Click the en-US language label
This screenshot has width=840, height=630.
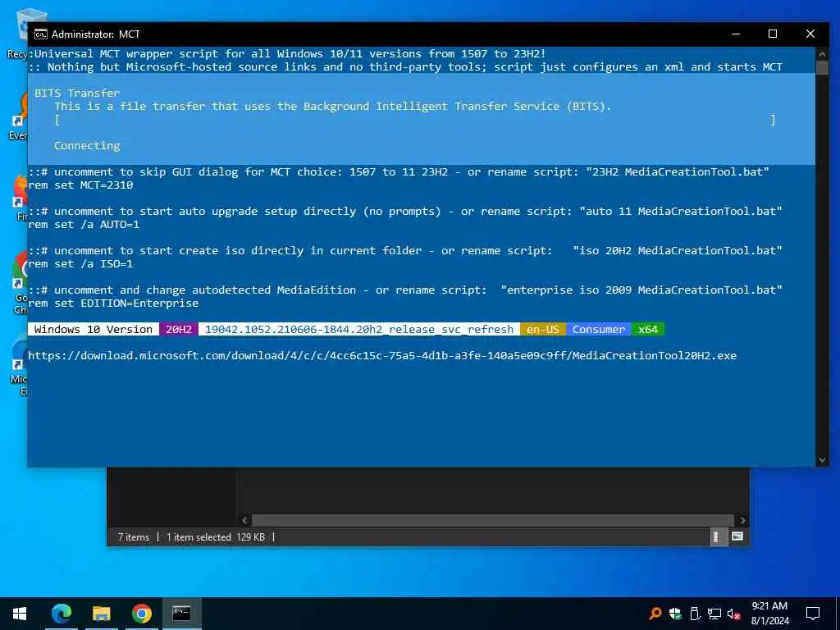[543, 330]
